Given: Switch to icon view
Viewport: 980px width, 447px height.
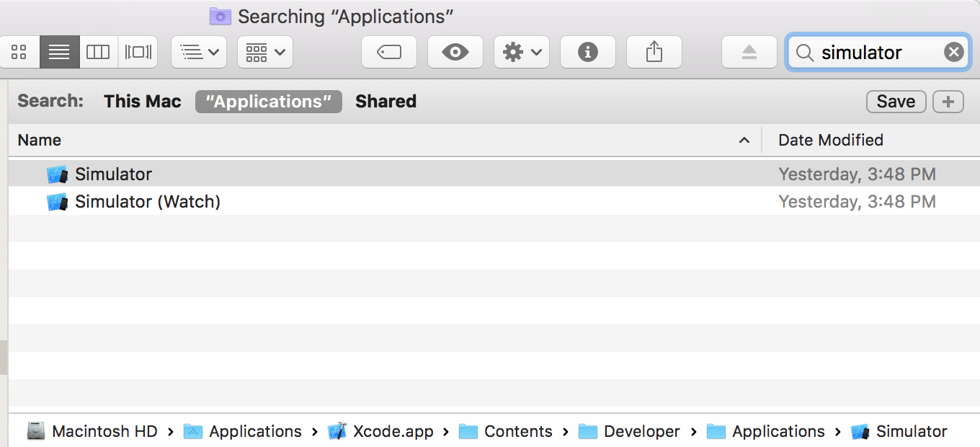Looking at the screenshot, I should point(19,52).
